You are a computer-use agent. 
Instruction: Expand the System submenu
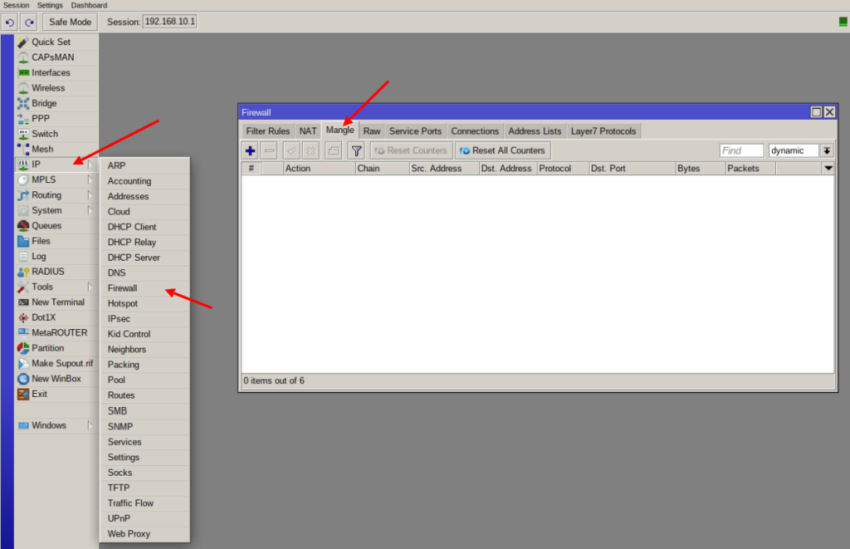click(56, 210)
